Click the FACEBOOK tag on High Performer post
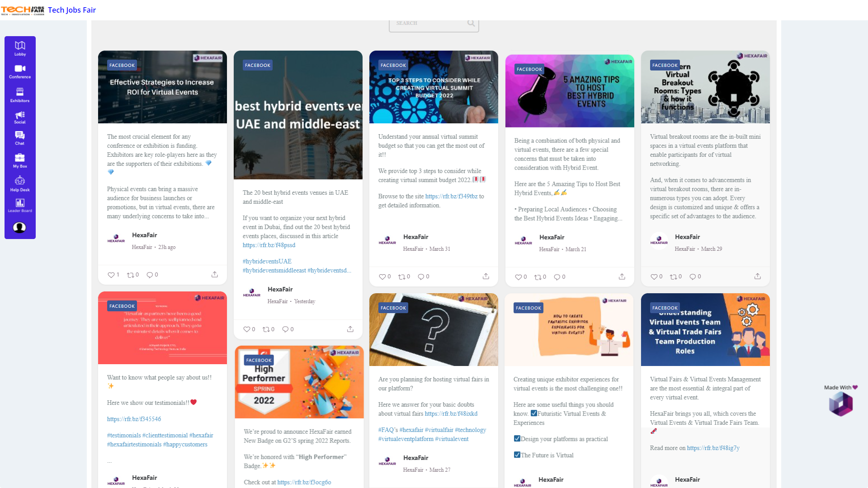 point(259,360)
